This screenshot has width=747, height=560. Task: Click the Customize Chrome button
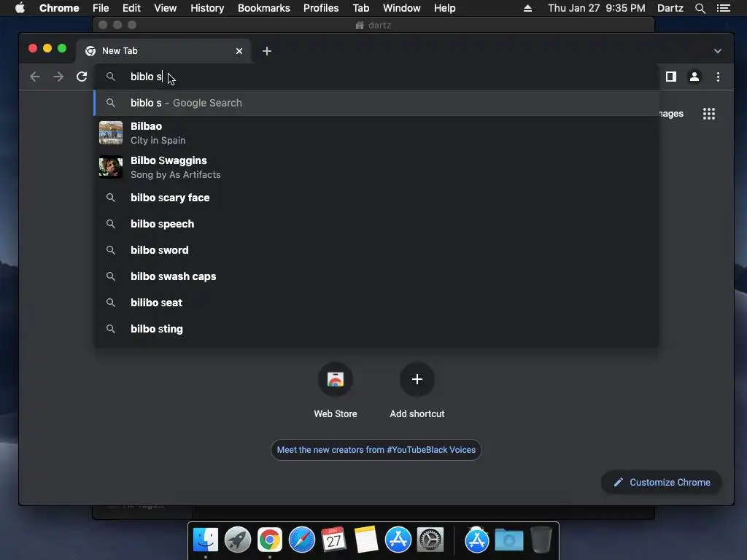(x=661, y=483)
